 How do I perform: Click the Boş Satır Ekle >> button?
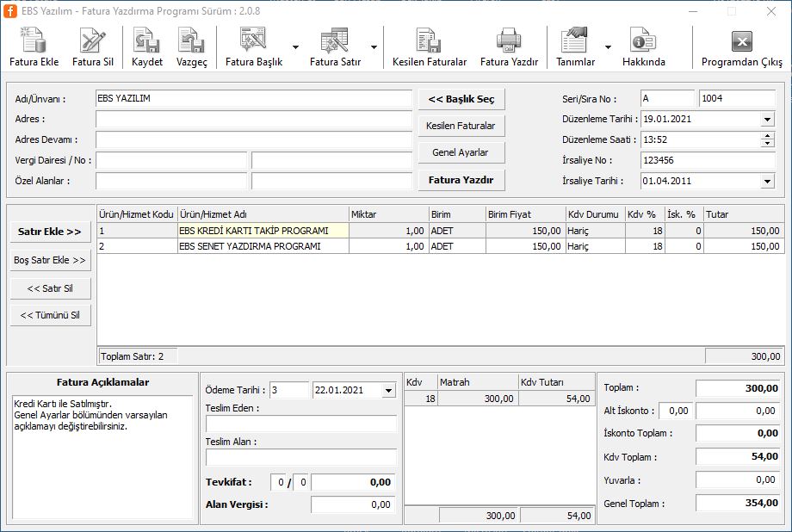coord(50,260)
